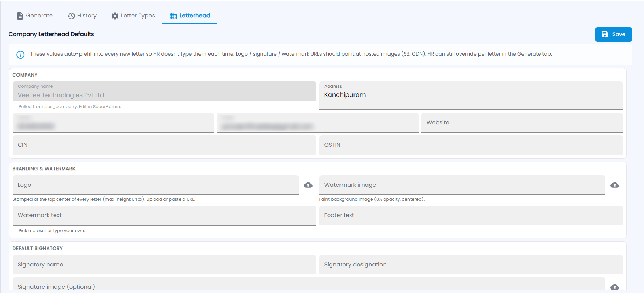This screenshot has height=293, width=644.
Task: Open the Watermark text preset field
Action: pyautogui.click(x=164, y=215)
